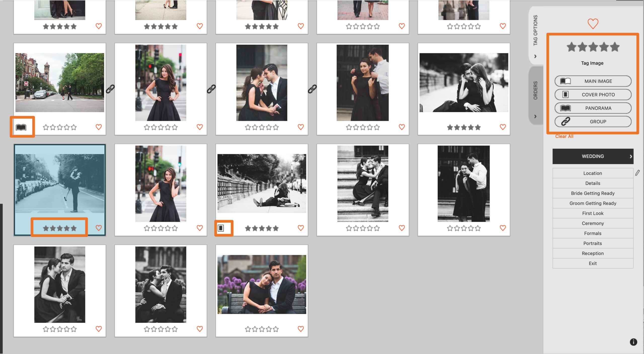The width and height of the screenshot is (644, 354).
Task: Select the Bride Getting Ready tag
Action: tap(593, 193)
